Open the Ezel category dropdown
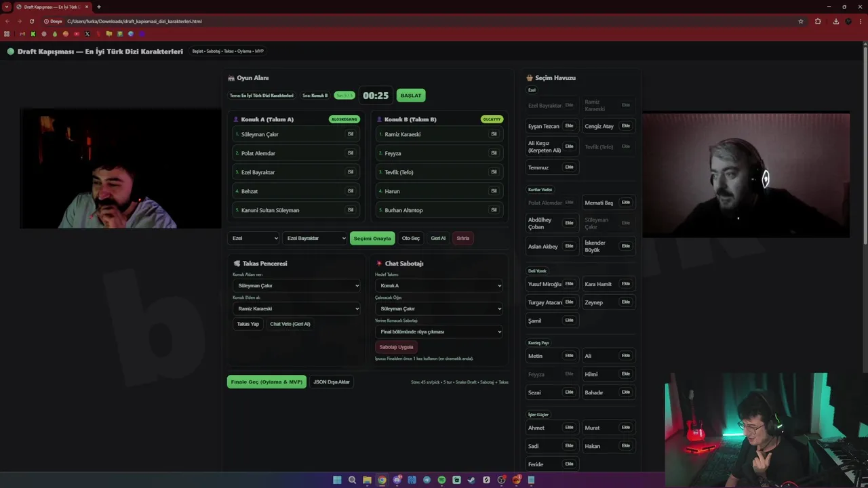The image size is (868, 488). (x=254, y=238)
